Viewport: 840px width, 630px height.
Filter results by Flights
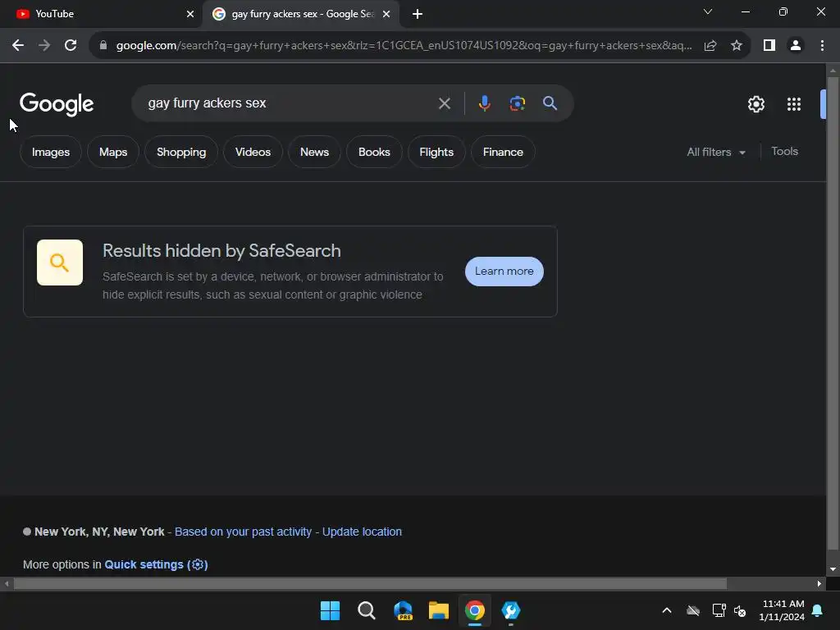point(436,152)
